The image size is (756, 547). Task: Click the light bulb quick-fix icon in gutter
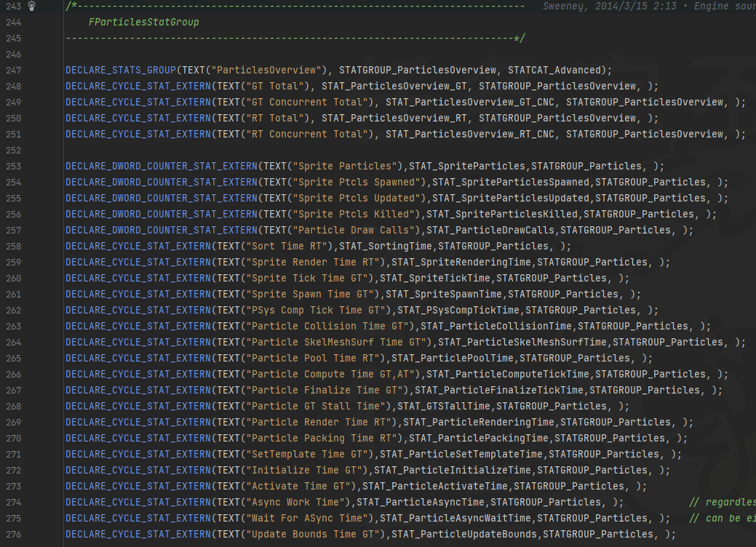(32, 7)
